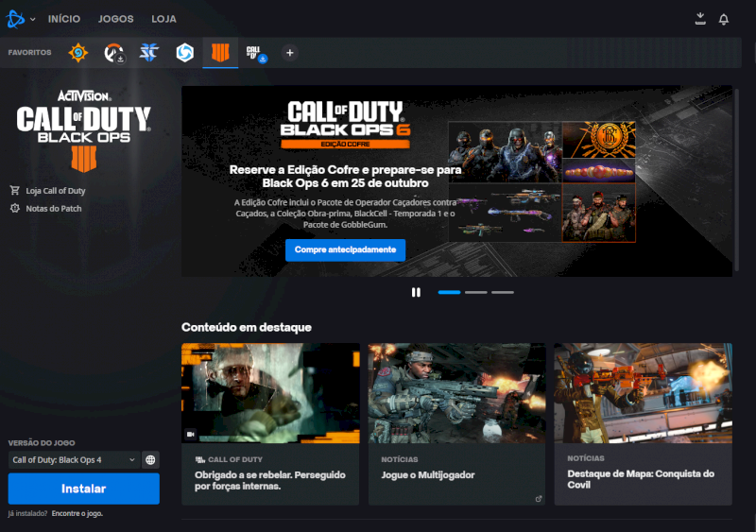
Task: Click the patch notes gear icon
Action: 15,208
